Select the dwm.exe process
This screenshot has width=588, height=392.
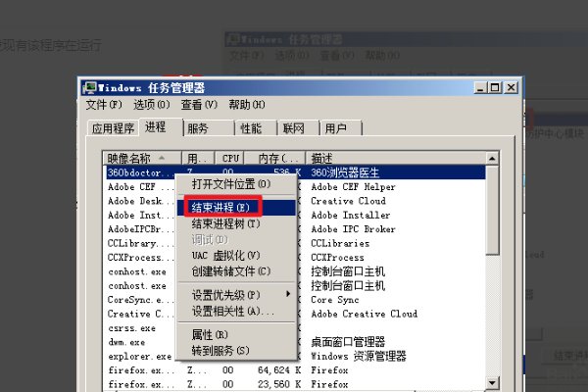pyautogui.click(x=126, y=342)
